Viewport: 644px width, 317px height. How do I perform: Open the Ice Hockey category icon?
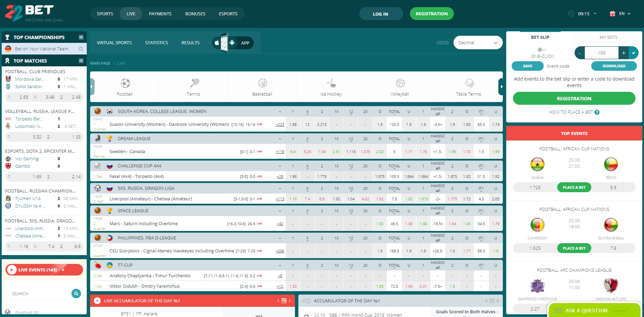(331, 83)
